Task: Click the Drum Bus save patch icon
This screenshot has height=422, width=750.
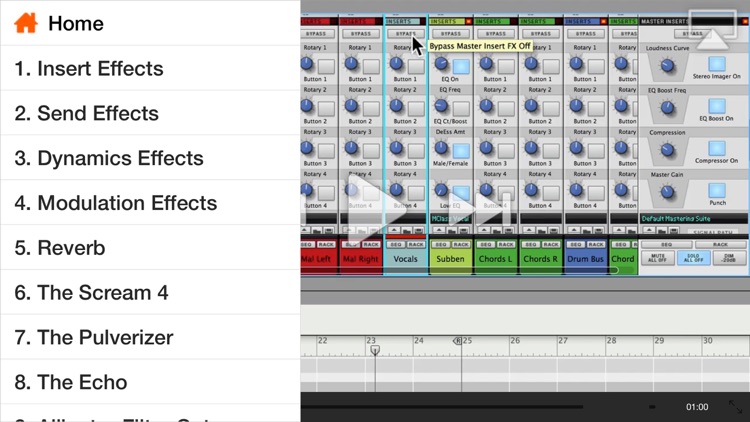Action: [x=597, y=231]
